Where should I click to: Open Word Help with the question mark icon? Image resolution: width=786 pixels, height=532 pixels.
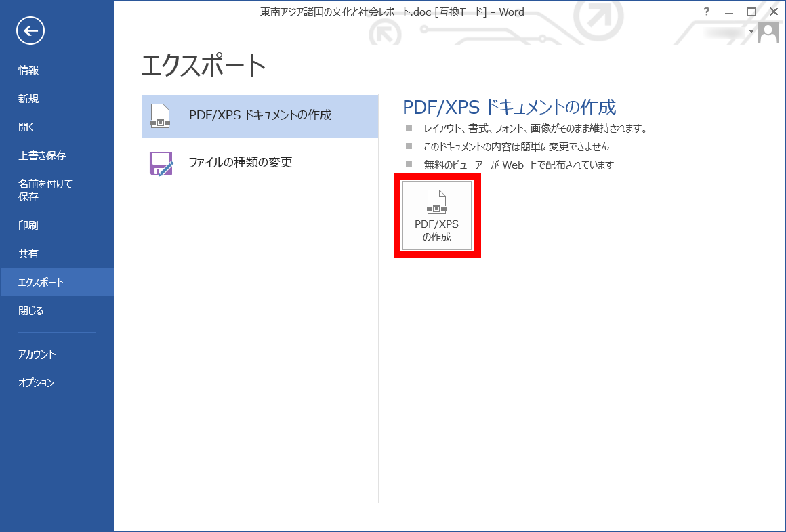point(706,12)
